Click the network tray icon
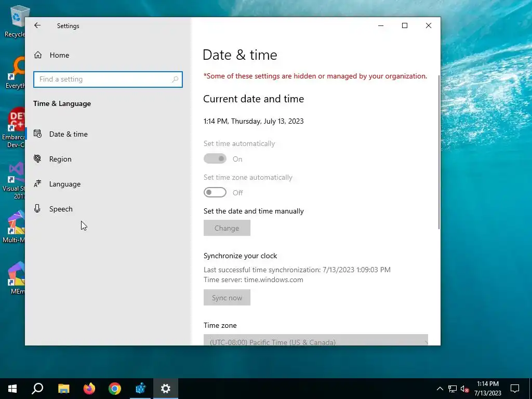The width and height of the screenshot is (532, 399). click(x=453, y=389)
